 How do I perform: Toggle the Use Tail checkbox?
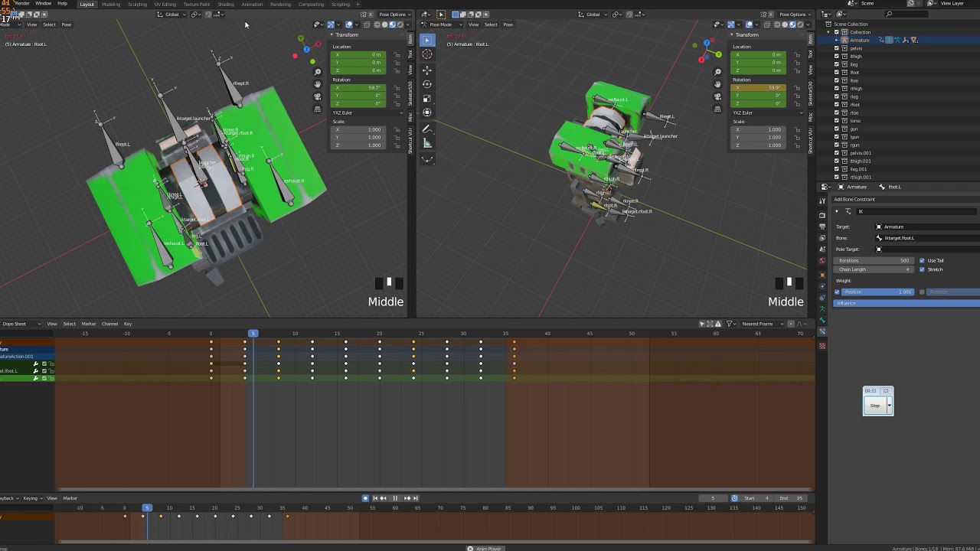pos(922,260)
